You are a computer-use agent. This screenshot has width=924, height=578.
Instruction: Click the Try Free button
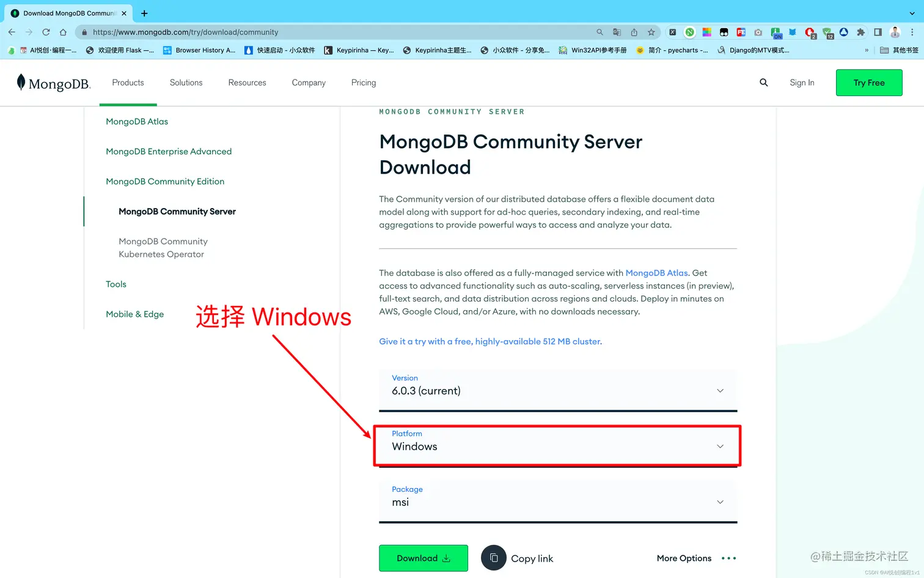tap(869, 83)
